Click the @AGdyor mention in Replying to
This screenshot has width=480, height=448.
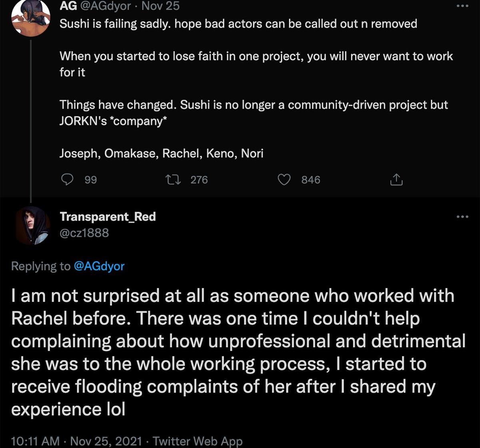(x=99, y=266)
